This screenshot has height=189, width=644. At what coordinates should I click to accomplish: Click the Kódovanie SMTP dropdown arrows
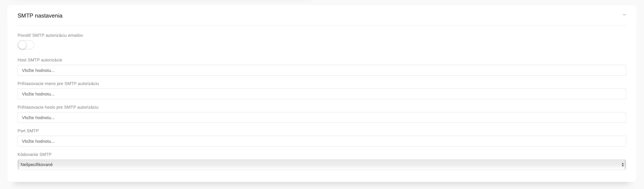tap(622, 165)
